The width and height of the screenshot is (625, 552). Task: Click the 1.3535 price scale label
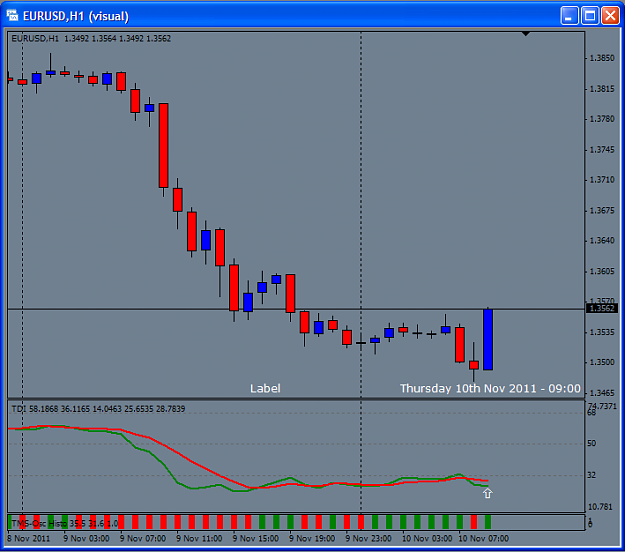point(602,332)
